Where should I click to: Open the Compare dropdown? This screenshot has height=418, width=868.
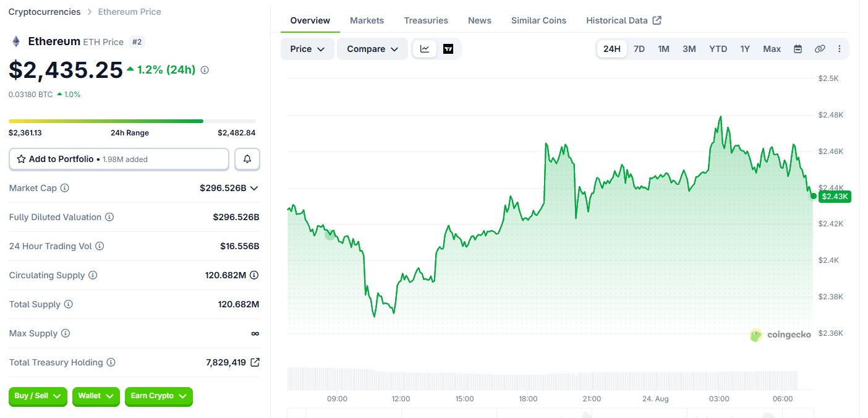click(x=372, y=49)
